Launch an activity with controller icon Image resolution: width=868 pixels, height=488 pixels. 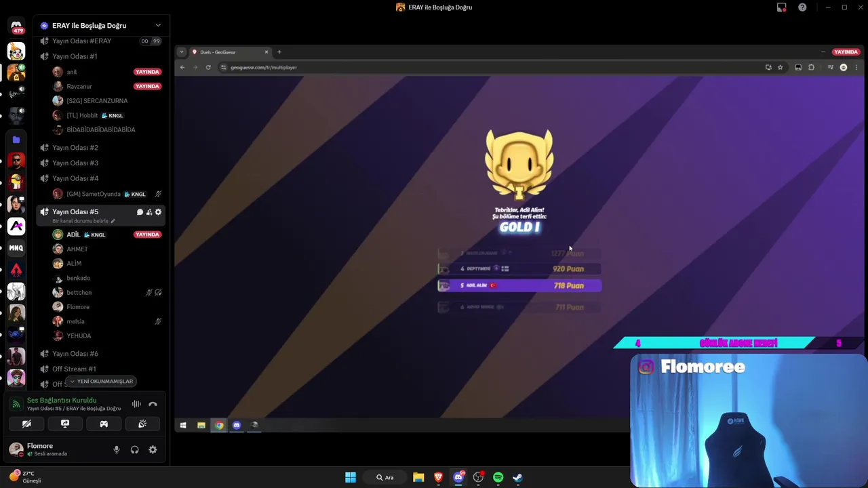(104, 424)
